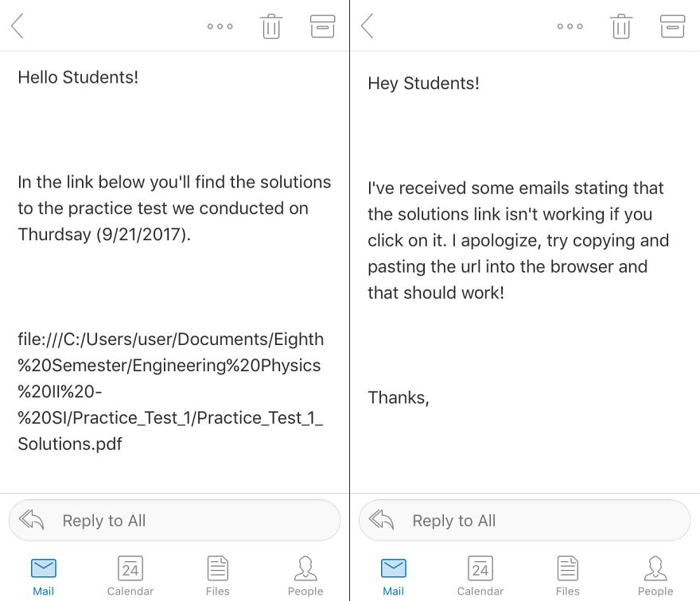Tap the People icon on the left screen

click(x=305, y=574)
